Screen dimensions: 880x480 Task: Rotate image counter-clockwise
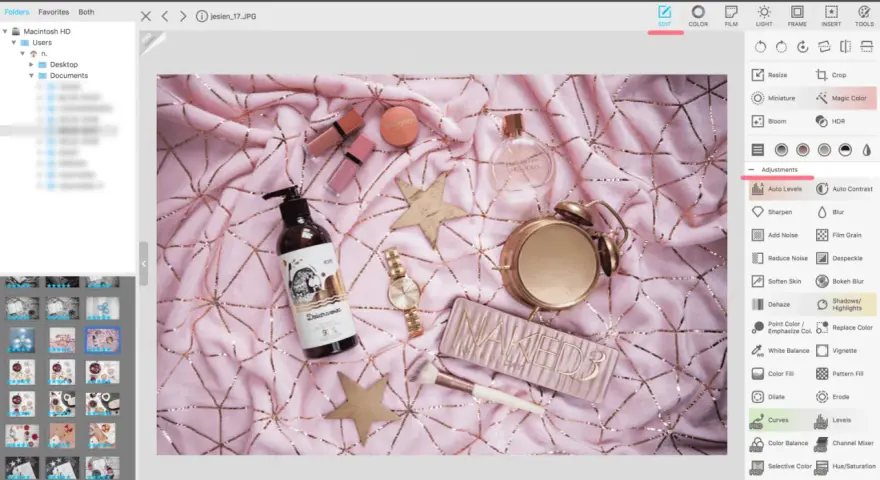[760, 47]
